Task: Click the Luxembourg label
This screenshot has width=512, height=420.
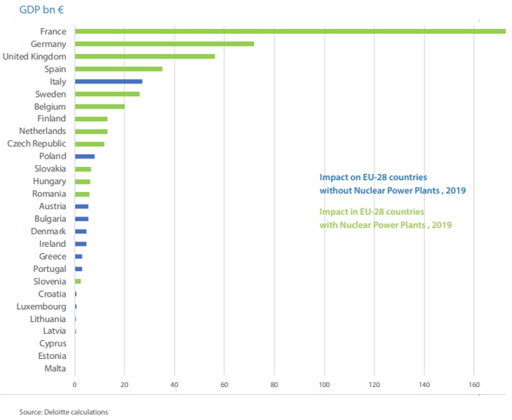Action: click(41, 306)
